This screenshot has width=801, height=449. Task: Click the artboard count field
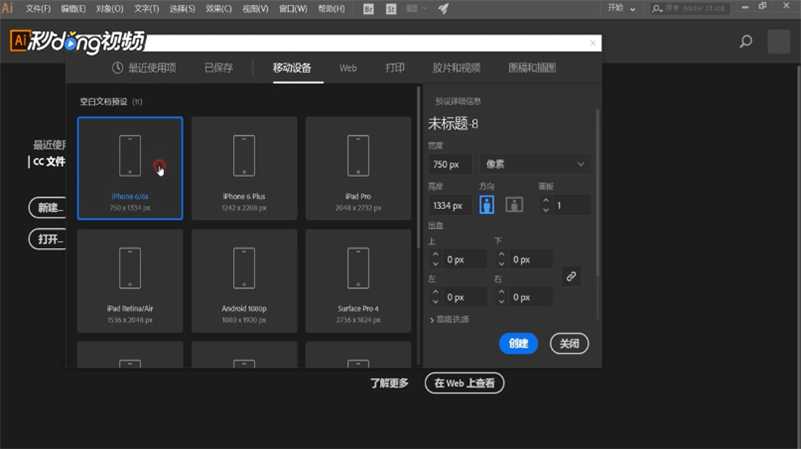click(x=571, y=205)
